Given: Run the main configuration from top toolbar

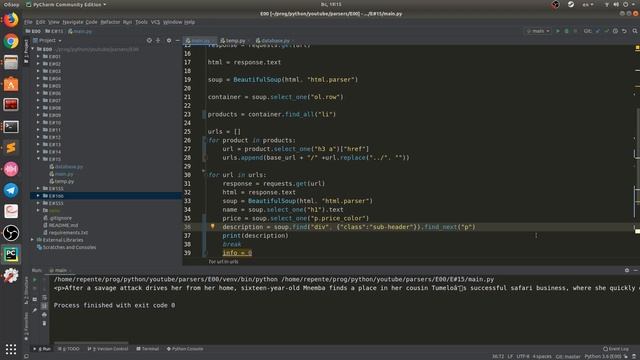Looking at the screenshot, I should (558, 31).
